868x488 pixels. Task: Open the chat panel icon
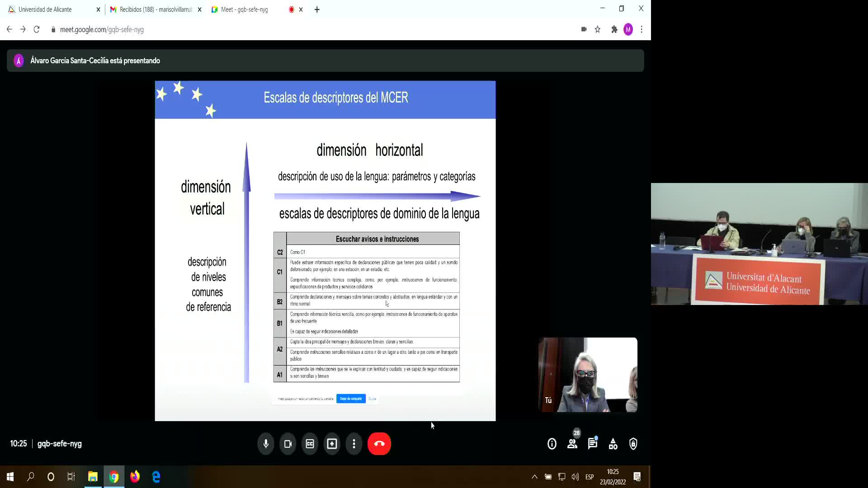pos(593,444)
